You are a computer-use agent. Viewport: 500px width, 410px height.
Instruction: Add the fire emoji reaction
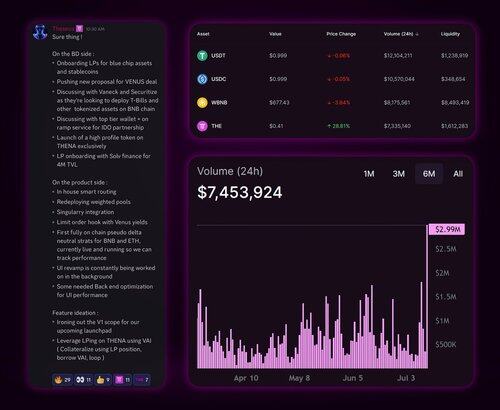coord(62,380)
